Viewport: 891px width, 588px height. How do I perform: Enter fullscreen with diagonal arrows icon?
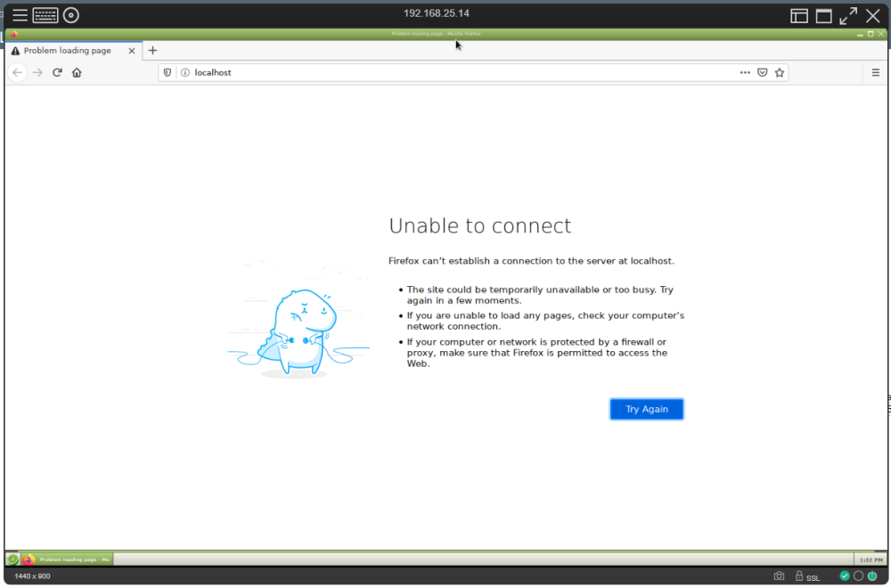[848, 16]
